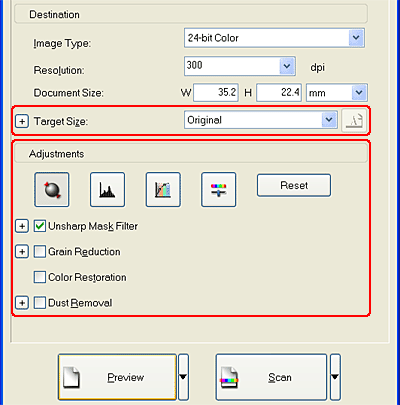This screenshot has width=400, height=405.
Task: Tick the Dust Removal checkbox
Action: pyautogui.click(x=40, y=303)
